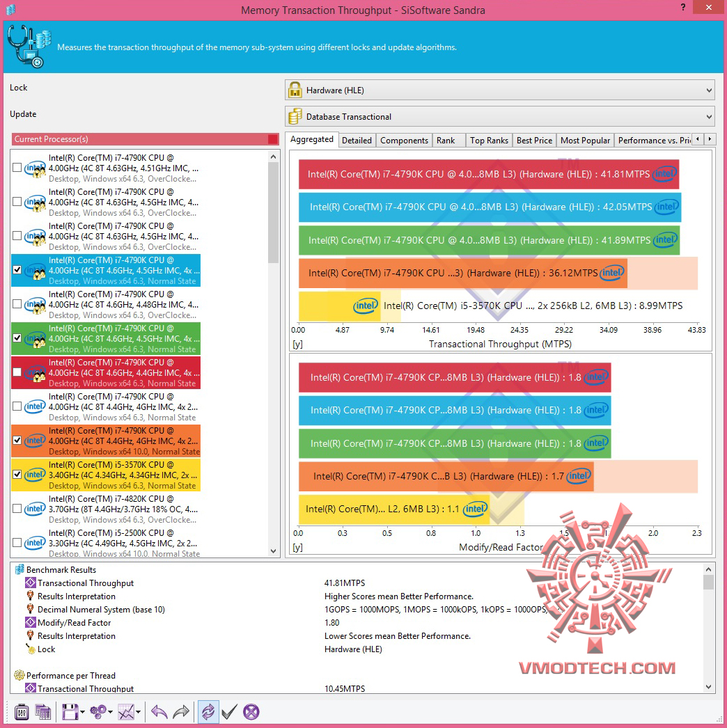Uncheck the orange highlighted i7-4790K entry
This screenshot has height=728, width=727.
[x=17, y=440]
